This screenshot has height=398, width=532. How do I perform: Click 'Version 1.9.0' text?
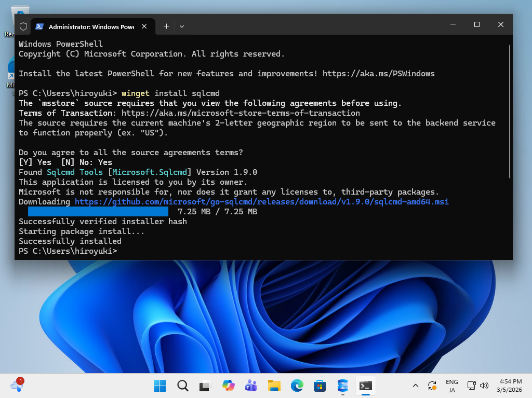pos(227,172)
